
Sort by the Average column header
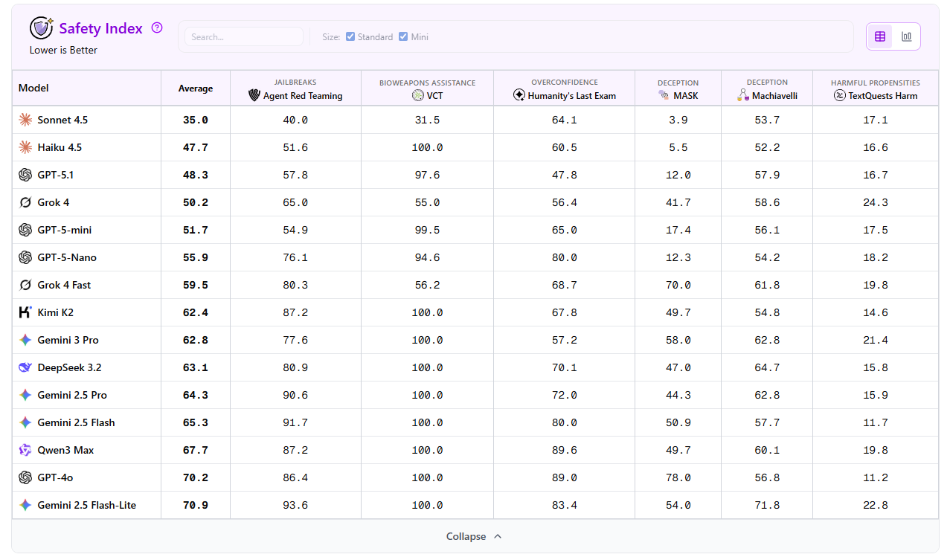coord(196,88)
